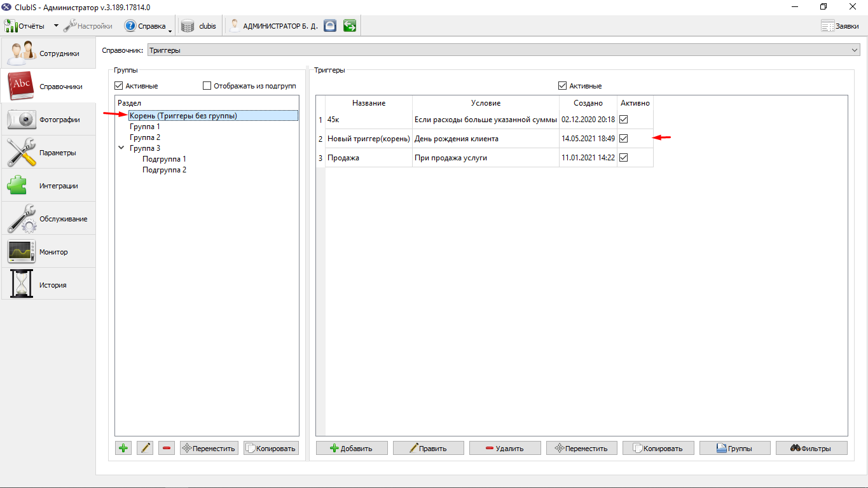Open the Обслуживание section
Viewport: 868px width, 488px height.
coord(48,219)
